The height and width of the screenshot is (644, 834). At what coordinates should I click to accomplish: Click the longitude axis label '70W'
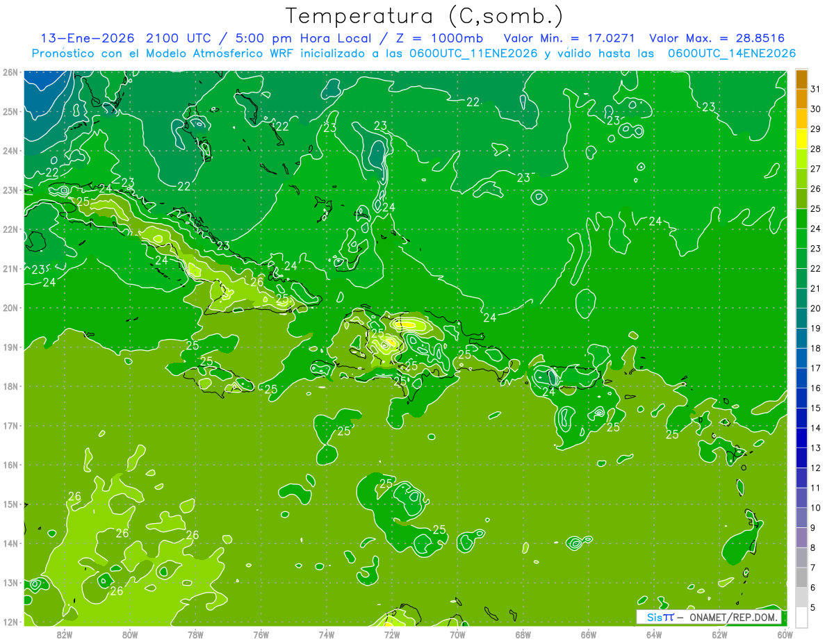click(x=457, y=634)
